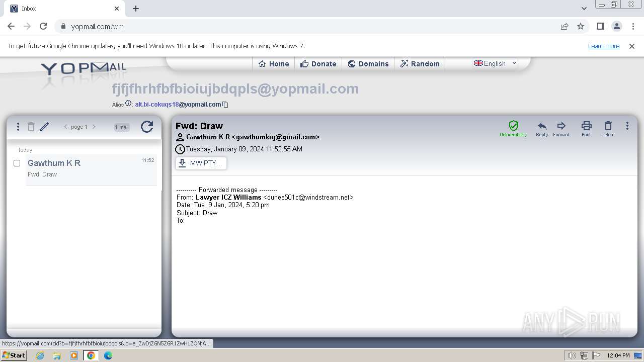Open the Gawthum K R message
This screenshot has width=644, height=362.
tap(91, 169)
